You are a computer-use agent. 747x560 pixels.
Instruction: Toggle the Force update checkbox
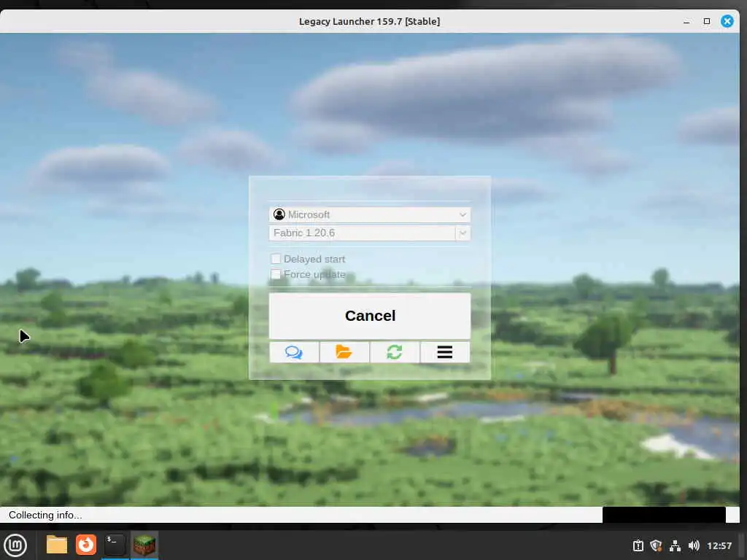coord(276,274)
